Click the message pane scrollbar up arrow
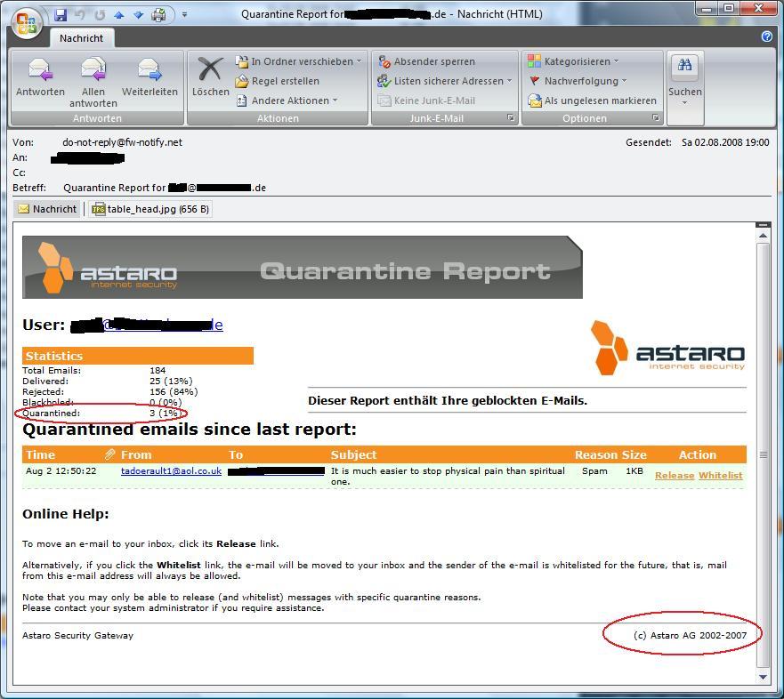The height and width of the screenshot is (699, 784). point(763,235)
